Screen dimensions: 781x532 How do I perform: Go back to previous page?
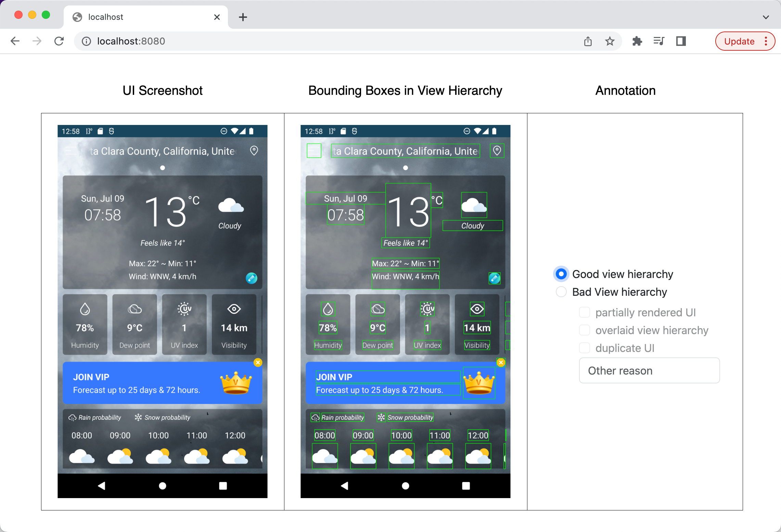click(15, 41)
